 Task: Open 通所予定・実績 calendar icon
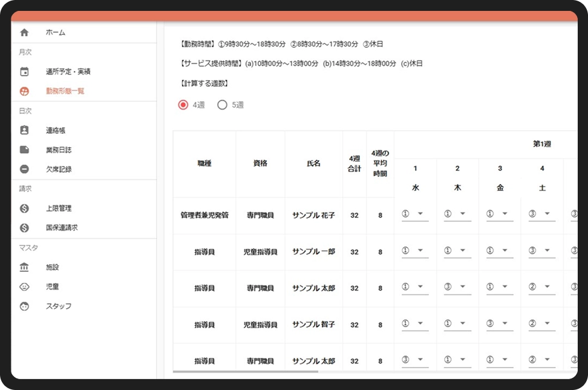pyautogui.click(x=24, y=71)
